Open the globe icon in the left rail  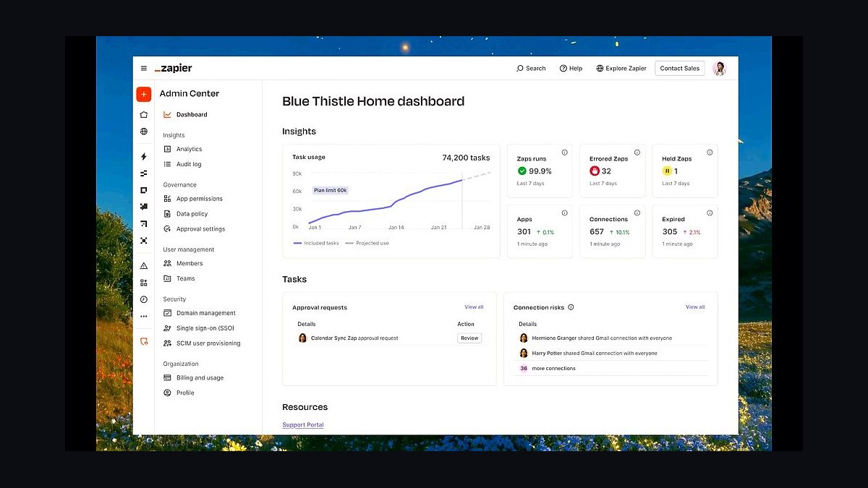(x=143, y=132)
